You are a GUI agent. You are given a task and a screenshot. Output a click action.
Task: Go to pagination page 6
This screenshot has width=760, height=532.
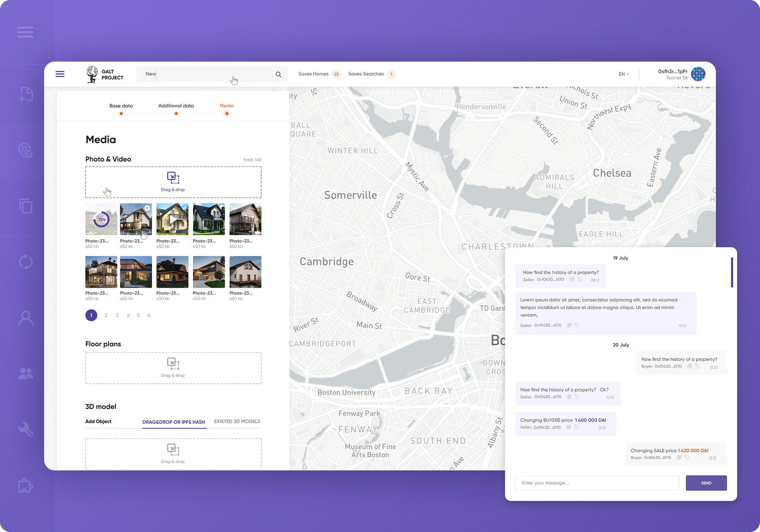(149, 315)
